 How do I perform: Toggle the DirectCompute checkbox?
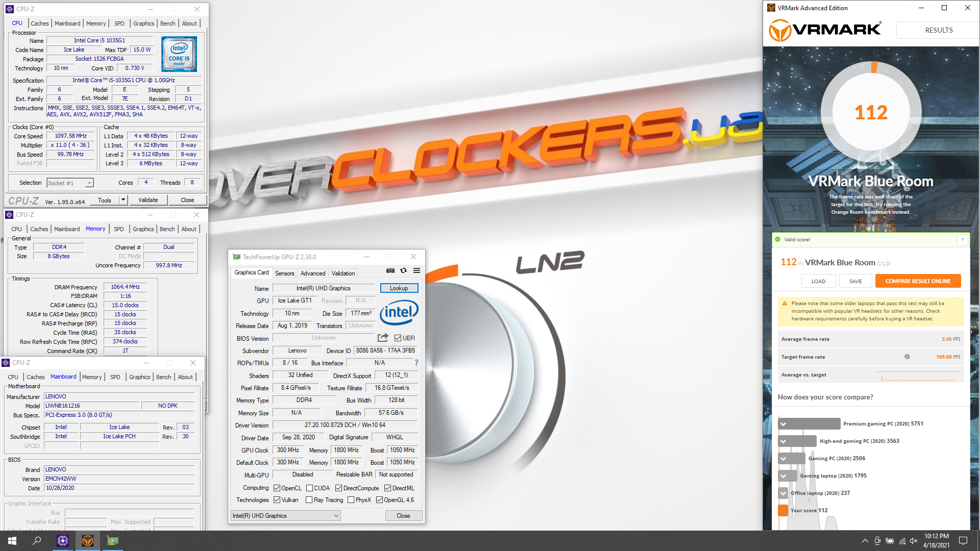pyautogui.click(x=338, y=488)
